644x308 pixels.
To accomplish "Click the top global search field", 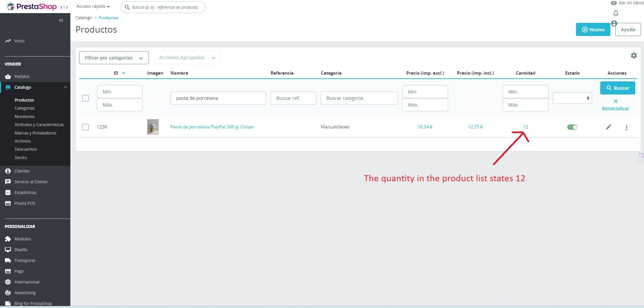I will [x=163, y=7].
